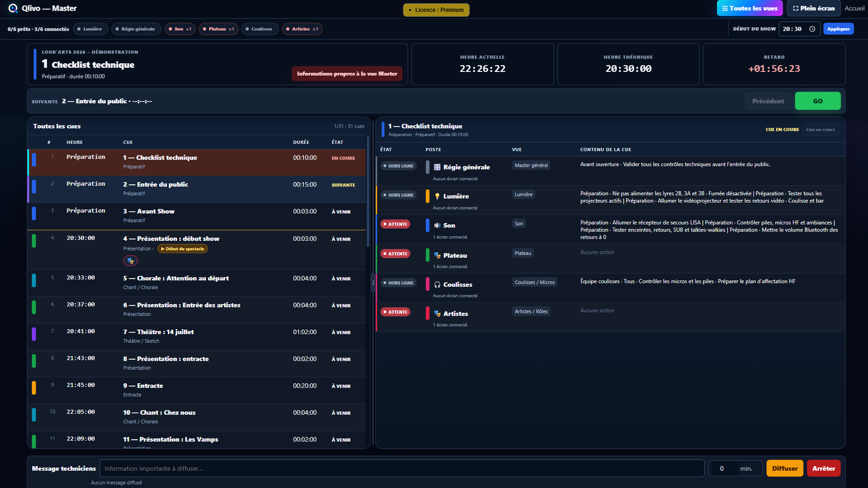868x488 pixels.
Task: Select cue row 3 — Avant Show
Action: point(197,216)
